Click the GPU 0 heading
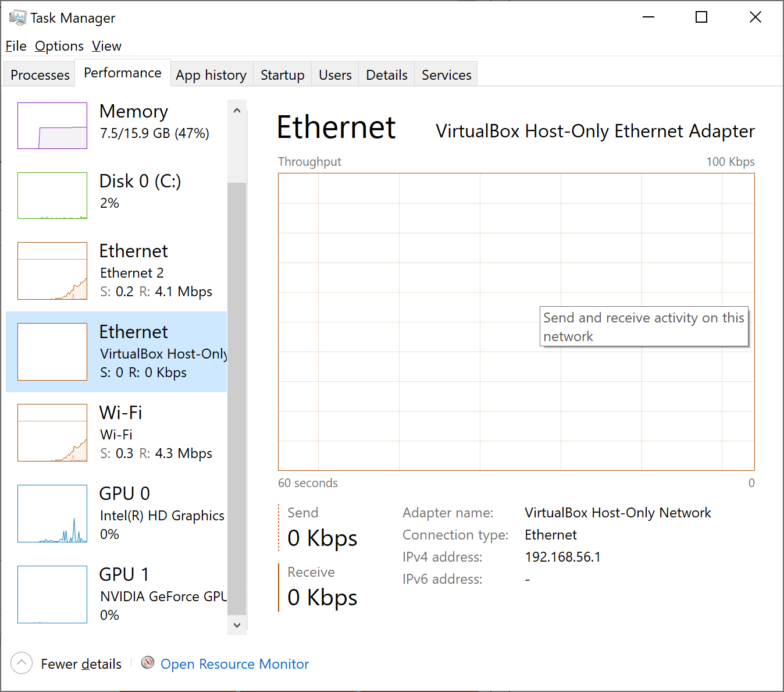Screen dimensions: 784x692 124,494
